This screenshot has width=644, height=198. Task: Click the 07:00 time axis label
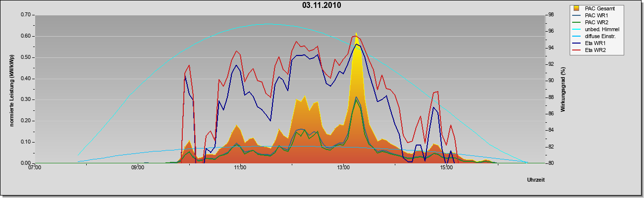[x=35, y=168]
